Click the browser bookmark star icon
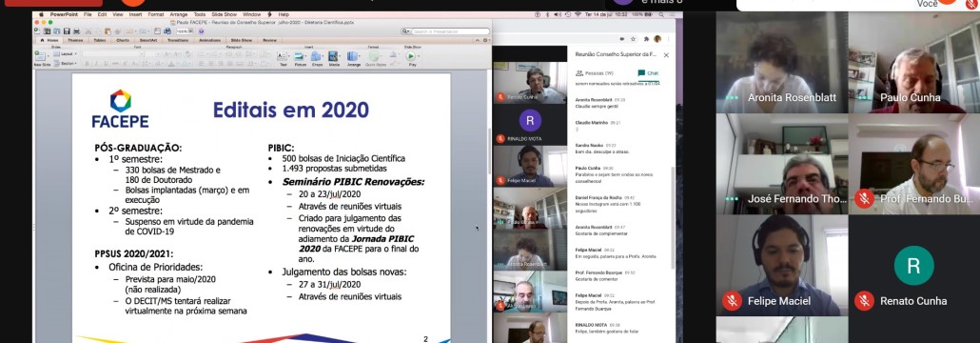Screen dimensions: 980x343 (x=633, y=39)
